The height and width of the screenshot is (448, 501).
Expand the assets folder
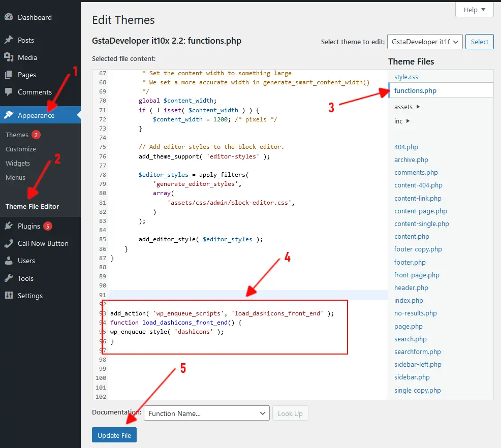click(406, 107)
